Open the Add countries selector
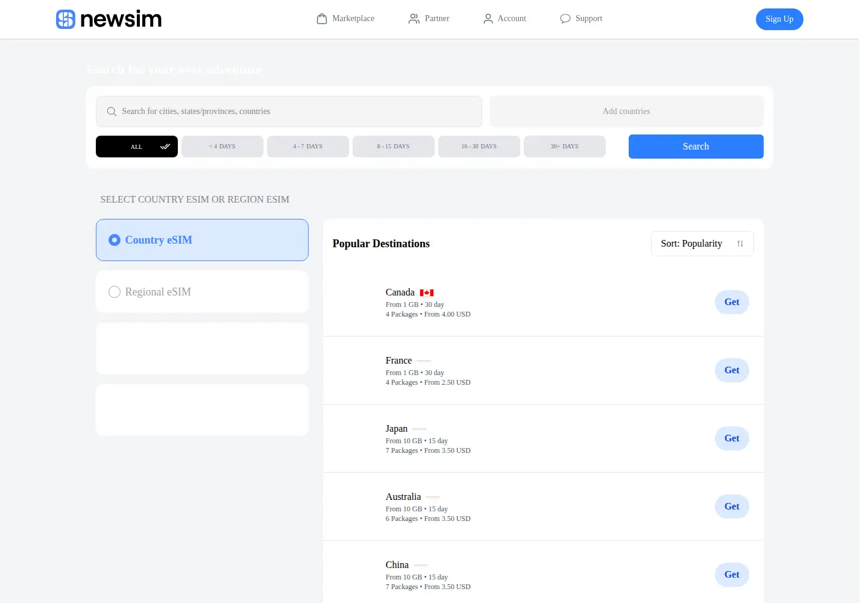868x603 pixels. (626, 112)
